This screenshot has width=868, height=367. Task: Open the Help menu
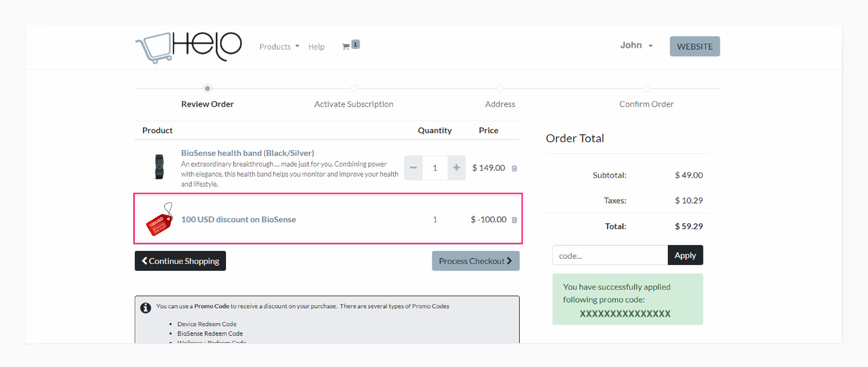point(316,47)
